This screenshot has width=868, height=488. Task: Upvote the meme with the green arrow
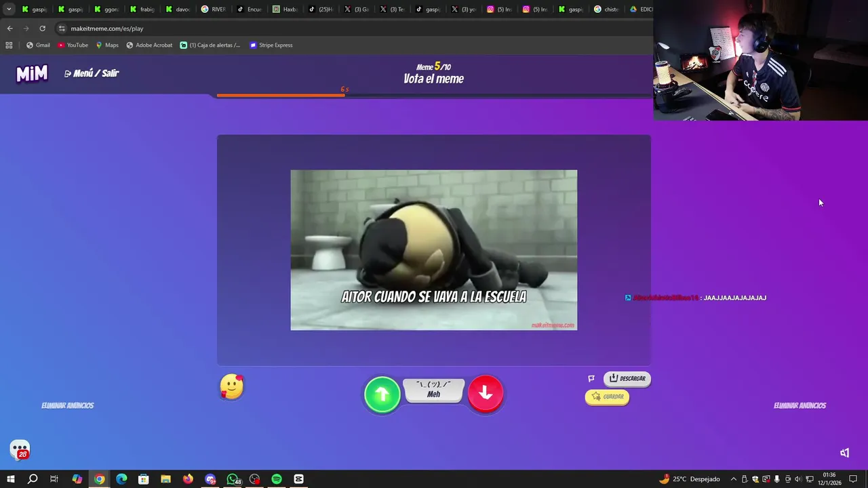point(382,394)
